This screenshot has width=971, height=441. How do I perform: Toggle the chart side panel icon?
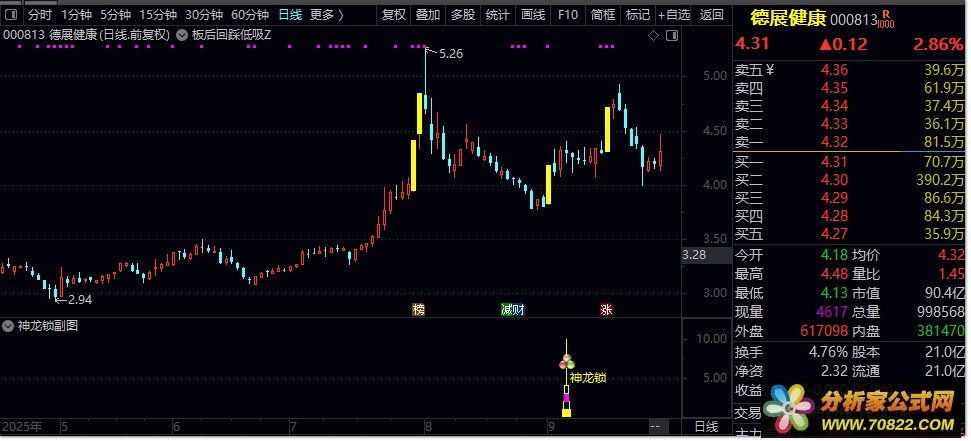click(x=671, y=36)
